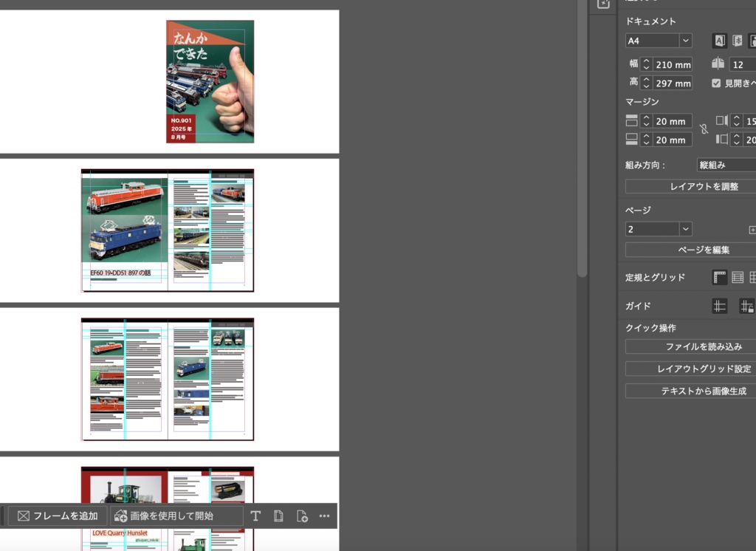Screen dimensions: 756x551
Task: Click the マージン section heading
Action: tap(642, 102)
